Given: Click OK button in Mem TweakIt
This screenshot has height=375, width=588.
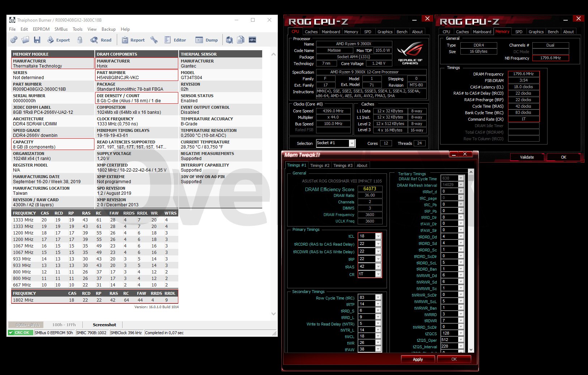Looking at the screenshot, I should tap(454, 359).
